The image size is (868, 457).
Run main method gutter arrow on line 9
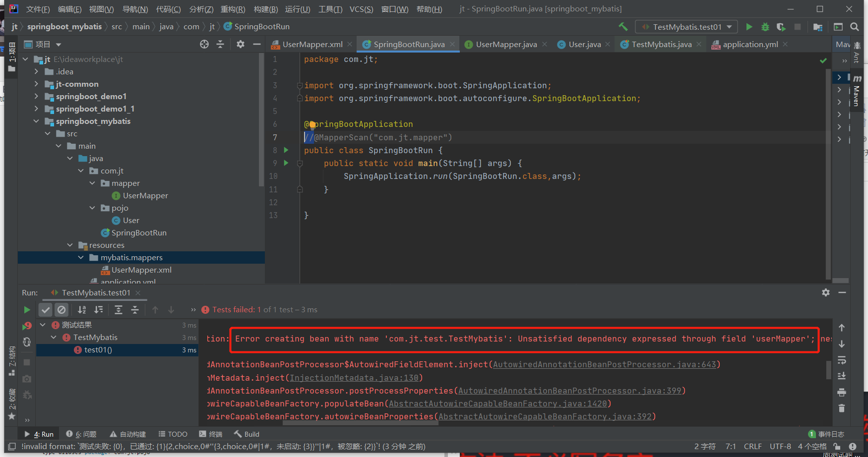(286, 163)
